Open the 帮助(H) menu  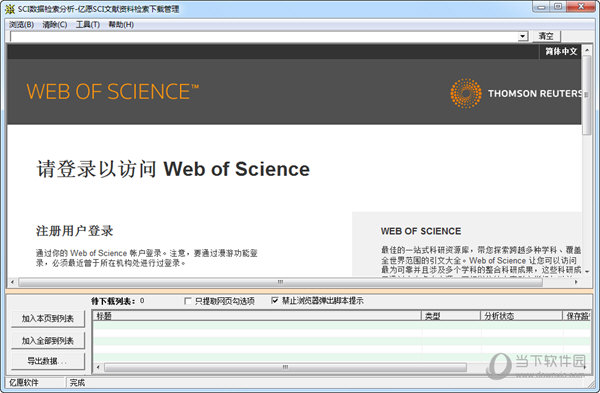[121, 24]
